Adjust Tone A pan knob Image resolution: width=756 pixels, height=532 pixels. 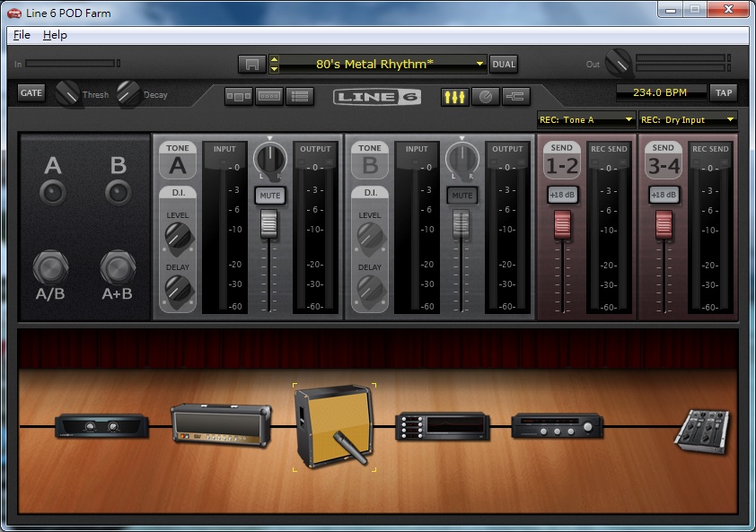270,159
